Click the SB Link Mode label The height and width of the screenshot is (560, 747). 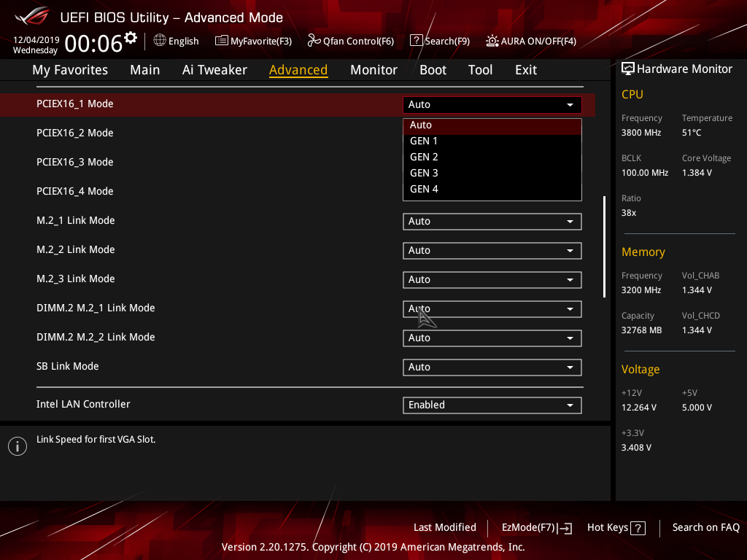click(x=68, y=366)
